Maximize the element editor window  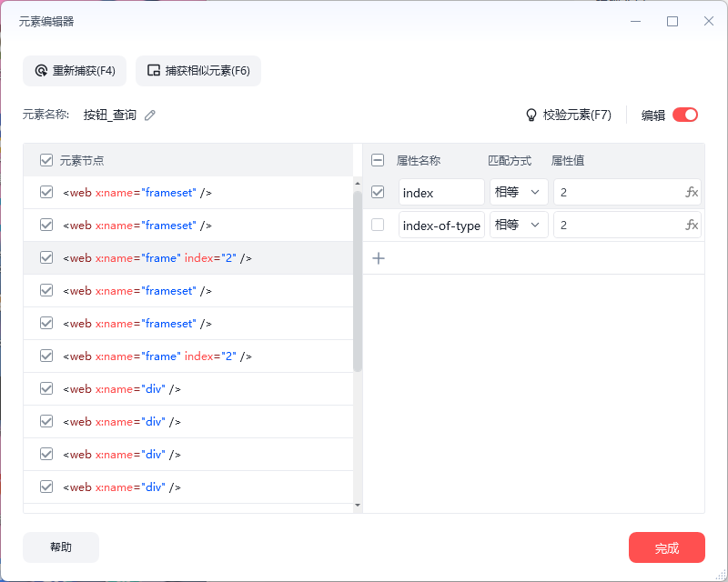click(x=672, y=21)
